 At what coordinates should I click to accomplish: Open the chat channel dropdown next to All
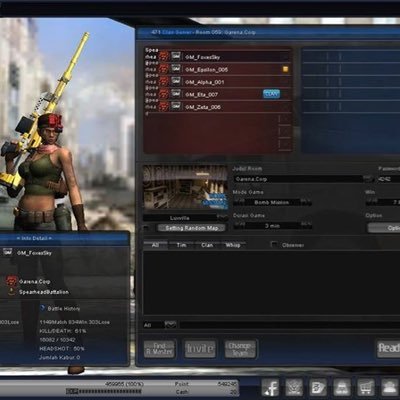(170, 324)
